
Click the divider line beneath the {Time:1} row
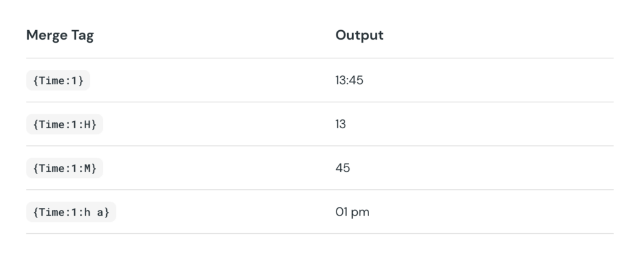(x=319, y=102)
